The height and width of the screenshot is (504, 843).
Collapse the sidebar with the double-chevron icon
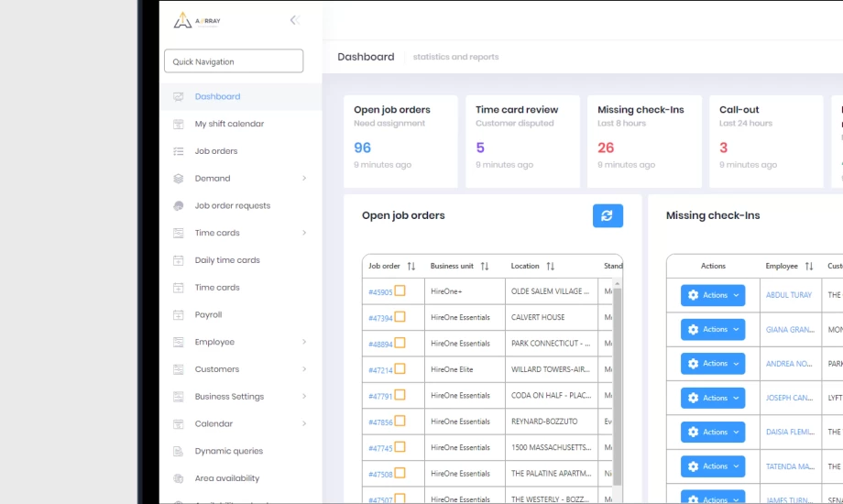[294, 20]
